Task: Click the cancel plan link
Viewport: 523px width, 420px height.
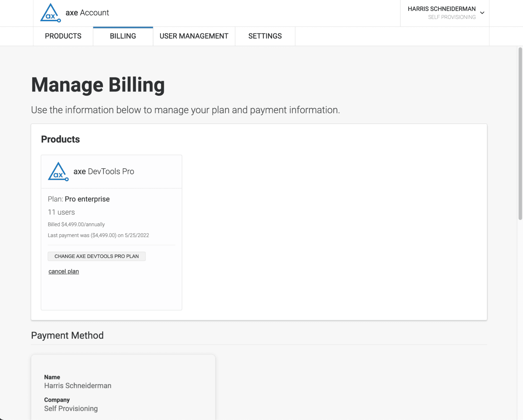Action: 64,271
